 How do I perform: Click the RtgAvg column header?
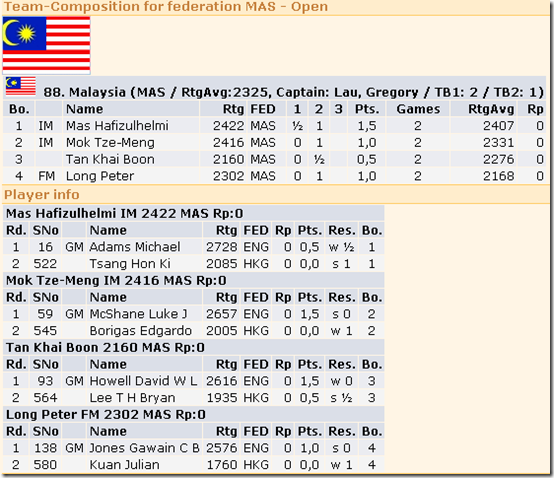tap(491, 109)
